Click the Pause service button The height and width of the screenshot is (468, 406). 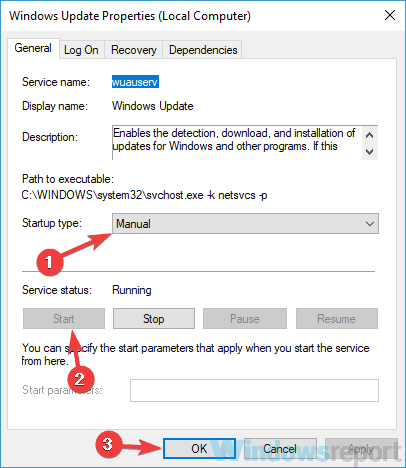click(x=245, y=319)
